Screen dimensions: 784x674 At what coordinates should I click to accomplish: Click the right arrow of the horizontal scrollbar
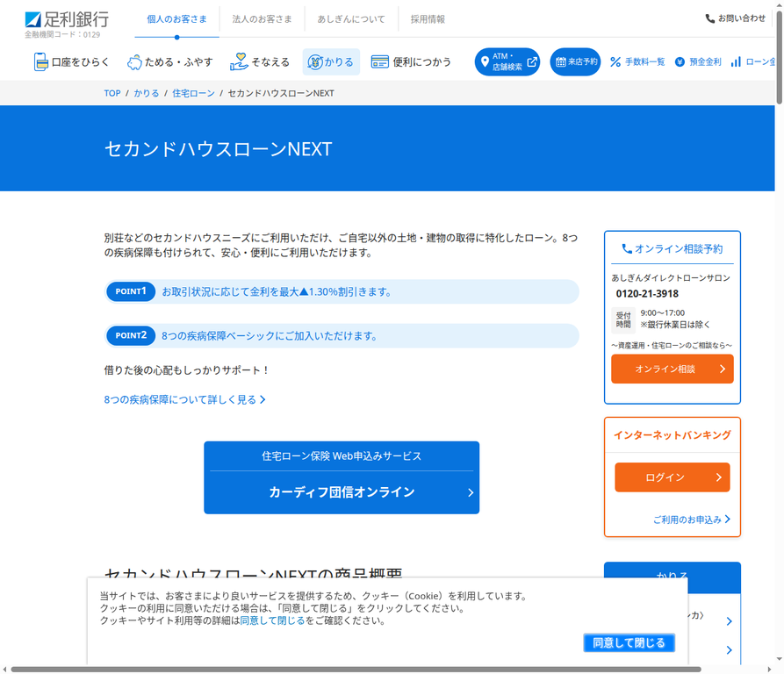click(769, 669)
